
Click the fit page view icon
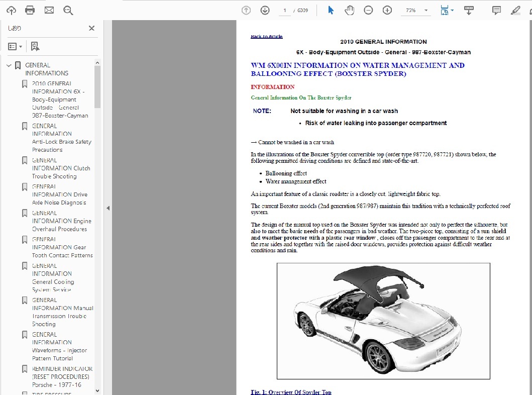tap(444, 11)
